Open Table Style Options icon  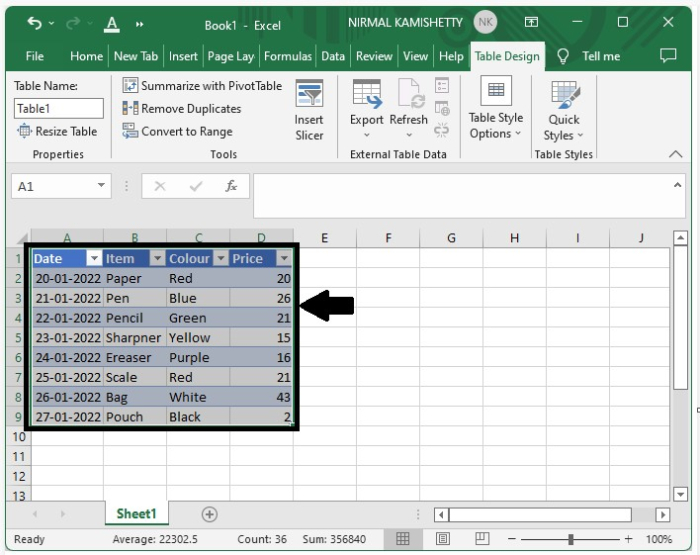[496, 90]
